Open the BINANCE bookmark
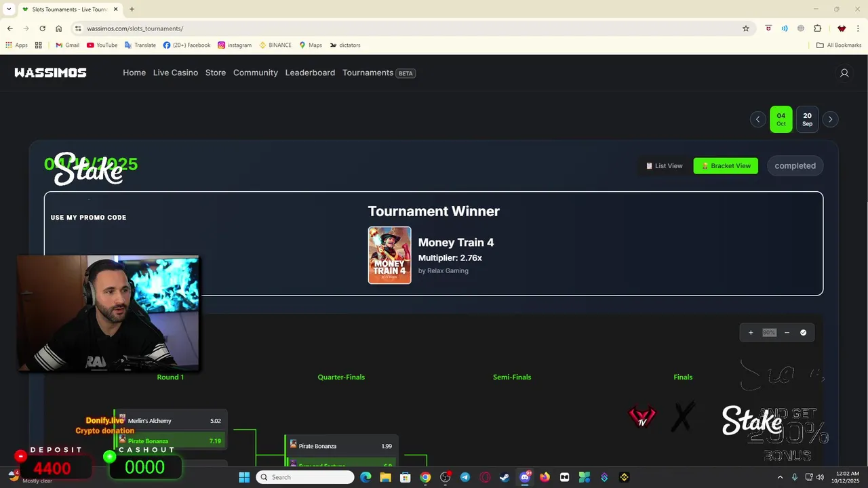 coord(275,45)
